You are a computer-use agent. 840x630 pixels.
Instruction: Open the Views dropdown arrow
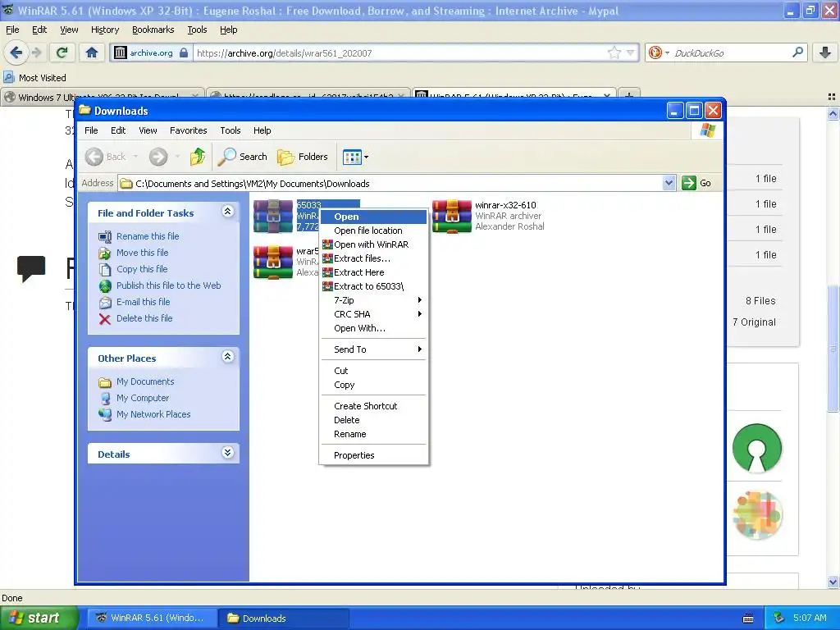pos(367,157)
